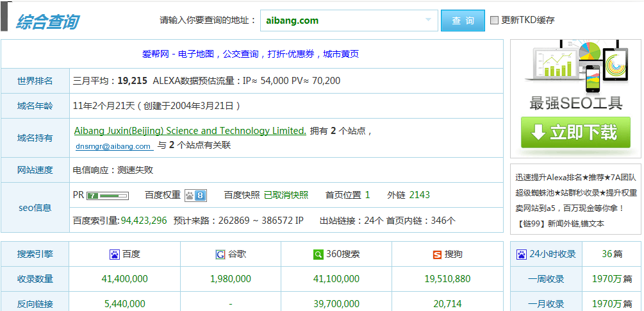Click the 已取消快照 Baidu snapshot status
This screenshot has height=311, width=644.
(286, 195)
